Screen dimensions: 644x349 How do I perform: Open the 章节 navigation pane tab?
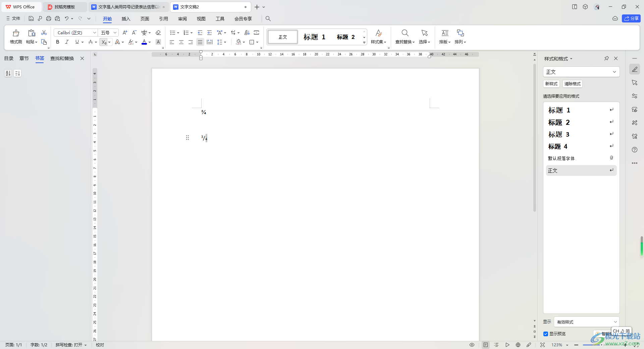[24, 58]
